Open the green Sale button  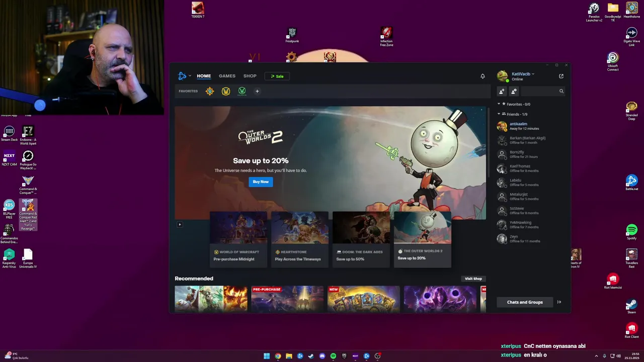click(x=277, y=76)
